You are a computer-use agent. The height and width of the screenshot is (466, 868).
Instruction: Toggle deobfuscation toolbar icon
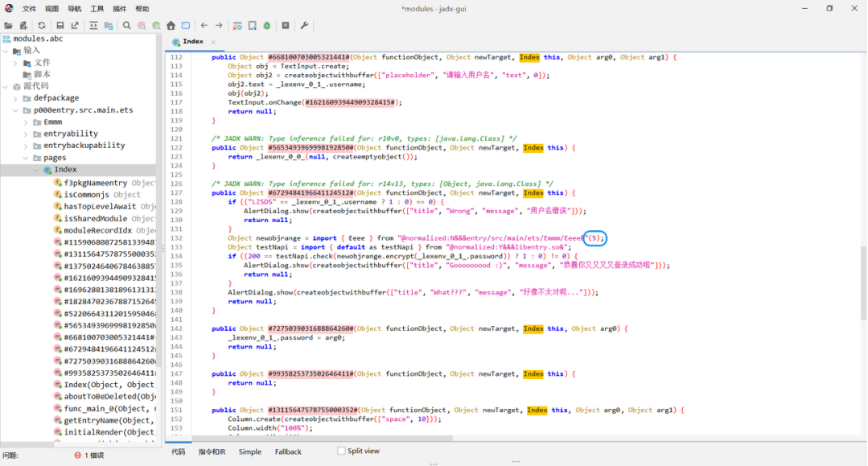coord(237,26)
